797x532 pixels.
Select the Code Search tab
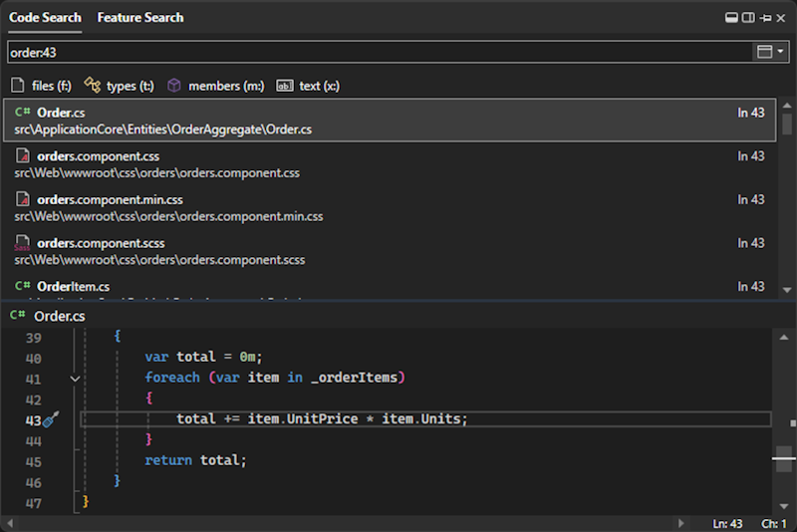[x=45, y=18]
